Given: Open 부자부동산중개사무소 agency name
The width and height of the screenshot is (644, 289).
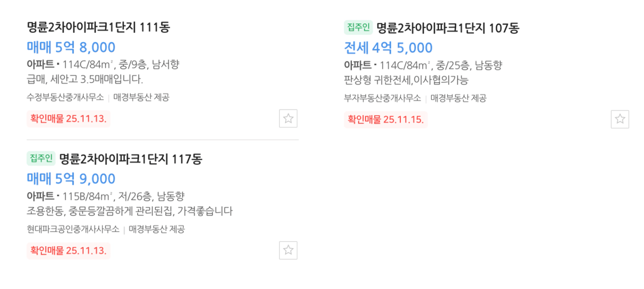Looking at the screenshot, I should point(382,98).
